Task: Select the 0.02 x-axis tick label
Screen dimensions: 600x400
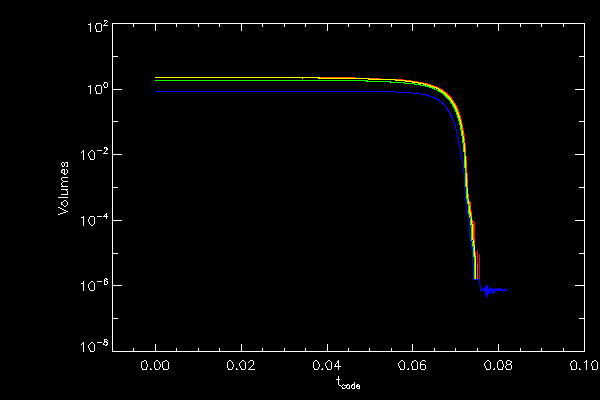Action: (242, 367)
